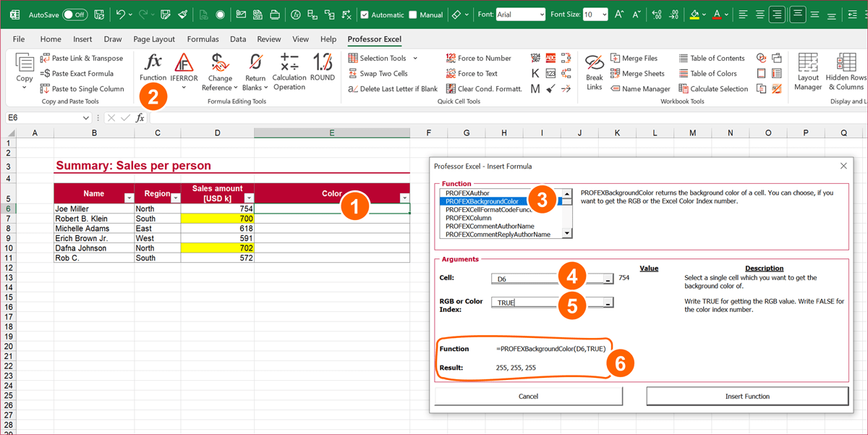Expand the Selection Tools dropdown

point(414,57)
